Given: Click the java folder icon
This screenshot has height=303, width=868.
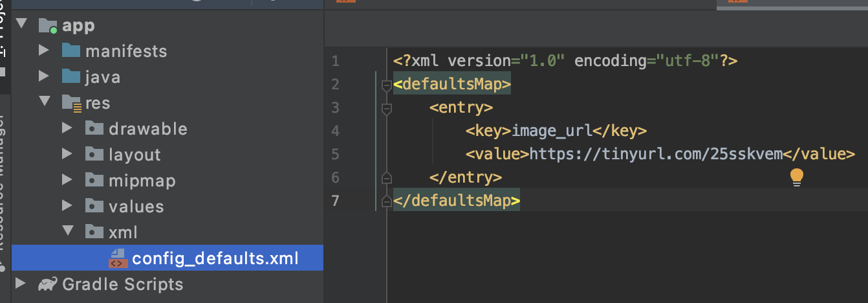Looking at the screenshot, I should click(x=71, y=77).
